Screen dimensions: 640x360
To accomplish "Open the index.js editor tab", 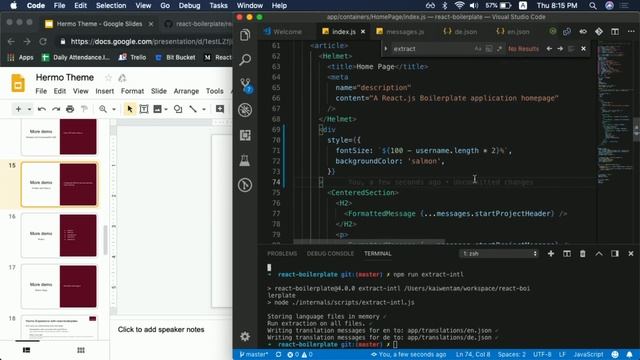I will (x=344, y=31).
